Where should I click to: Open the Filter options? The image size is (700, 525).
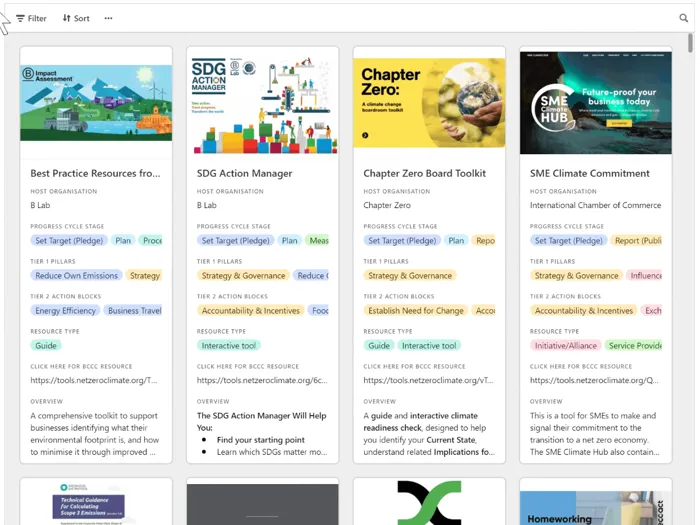point(31,18)
